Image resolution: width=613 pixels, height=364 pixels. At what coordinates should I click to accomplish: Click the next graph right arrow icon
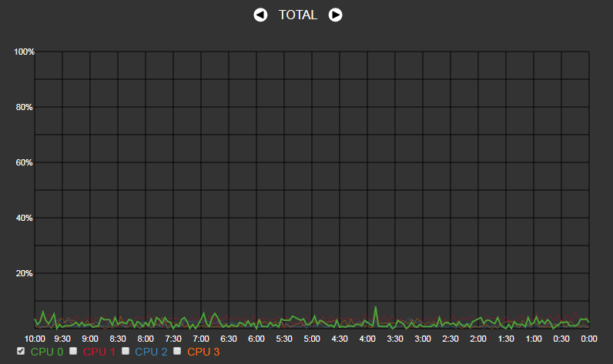(335, 15)
